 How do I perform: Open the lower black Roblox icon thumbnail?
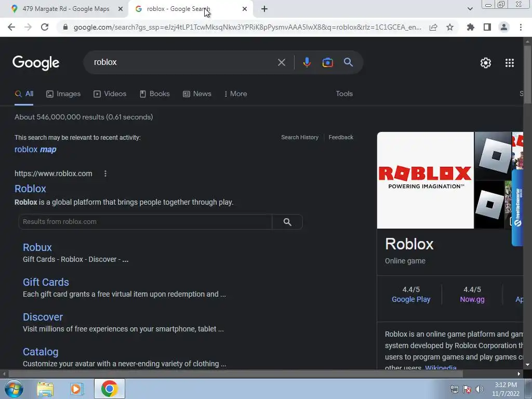tap(489, 205)
